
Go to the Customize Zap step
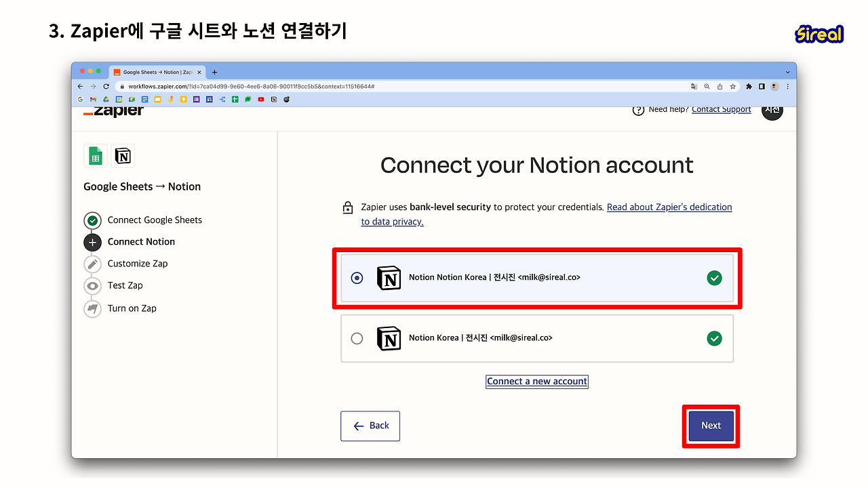point(125,264)
